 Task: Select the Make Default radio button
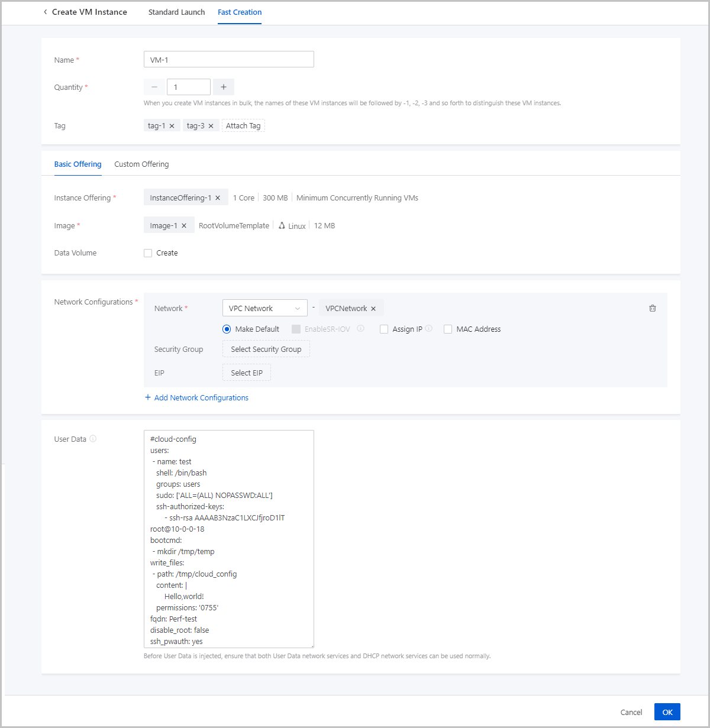point(227,329)
